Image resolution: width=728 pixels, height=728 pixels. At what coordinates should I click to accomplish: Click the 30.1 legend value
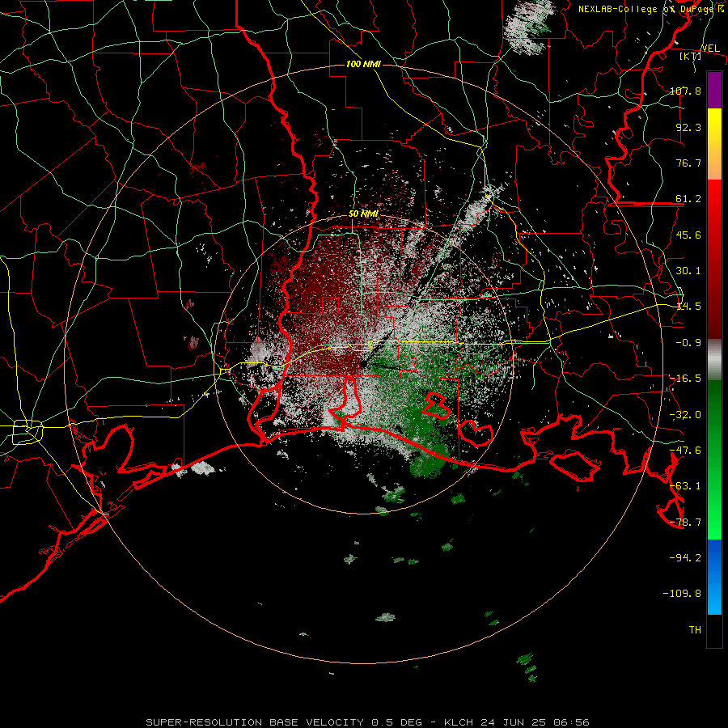point(688,270)
